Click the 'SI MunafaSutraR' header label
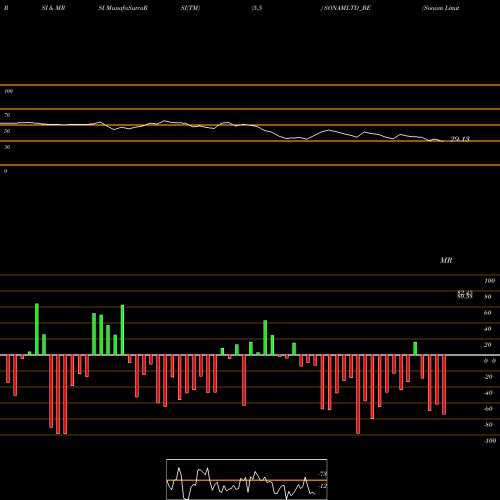500x500 pixels. coord(123,8)
